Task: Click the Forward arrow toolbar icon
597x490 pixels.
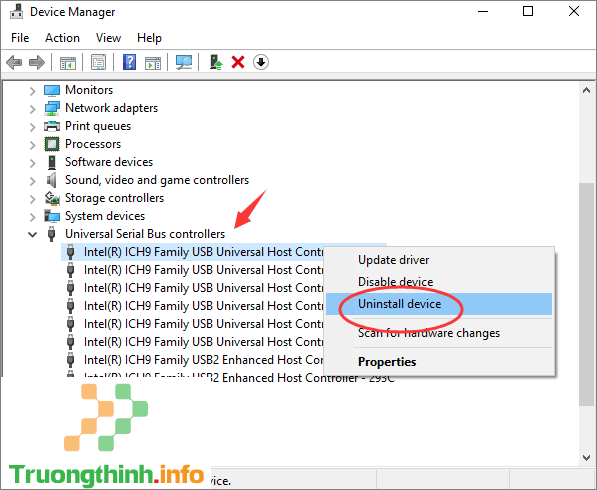Action: [37, 62]
